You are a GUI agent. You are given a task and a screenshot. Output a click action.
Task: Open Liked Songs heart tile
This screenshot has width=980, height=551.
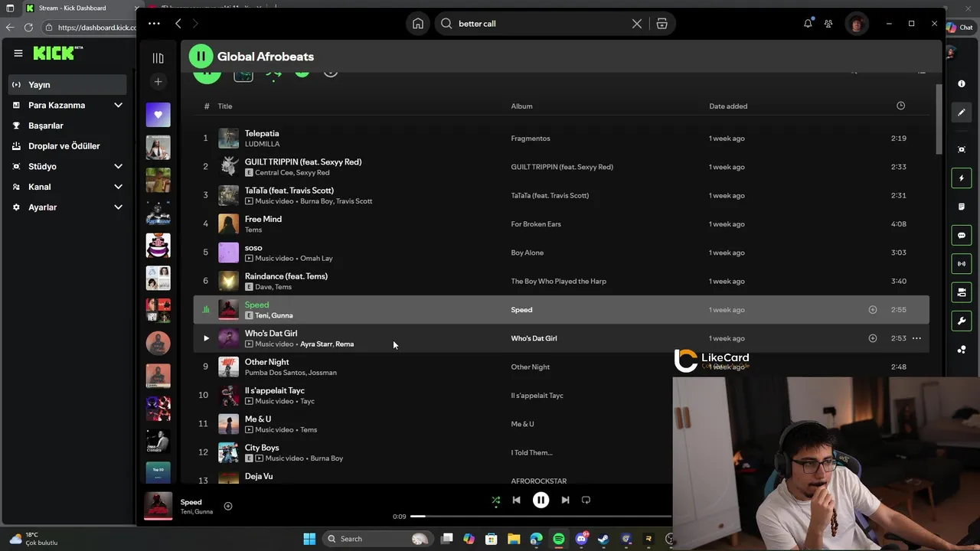click(158, 115)
